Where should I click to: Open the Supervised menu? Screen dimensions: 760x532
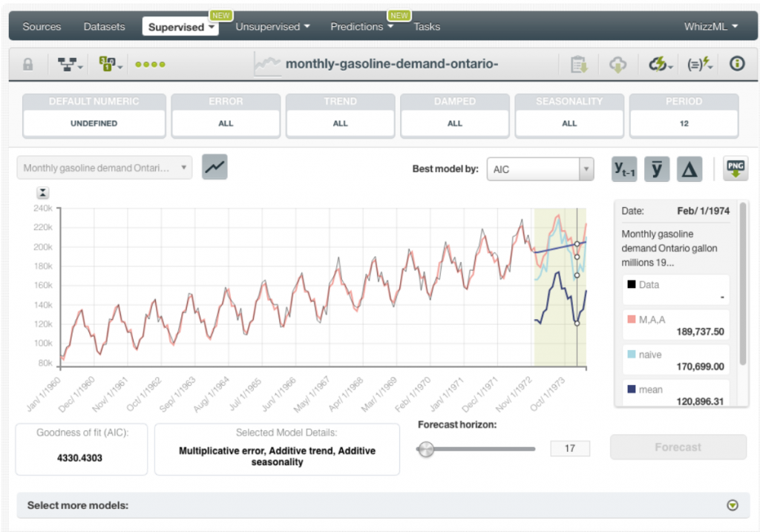pos(180,27)
